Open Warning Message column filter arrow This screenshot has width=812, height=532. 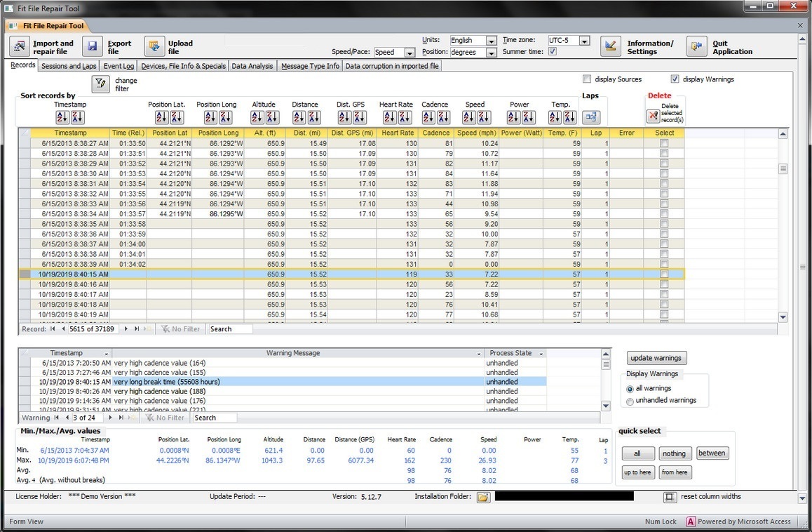click(478, 354)
